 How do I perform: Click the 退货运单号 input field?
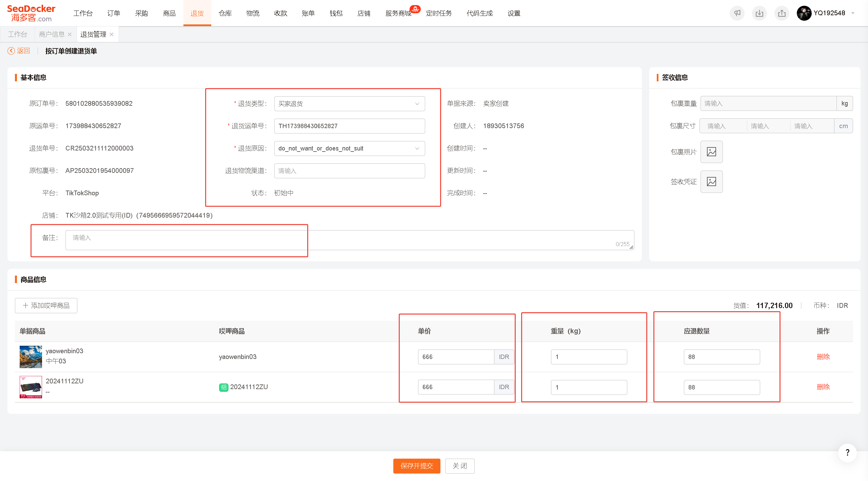[x=350, y=126]
